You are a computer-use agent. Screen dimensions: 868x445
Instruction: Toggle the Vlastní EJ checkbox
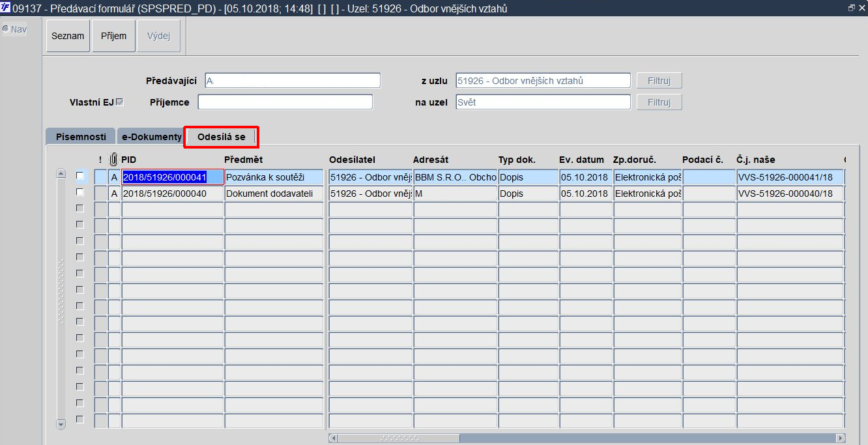point(119,102)
